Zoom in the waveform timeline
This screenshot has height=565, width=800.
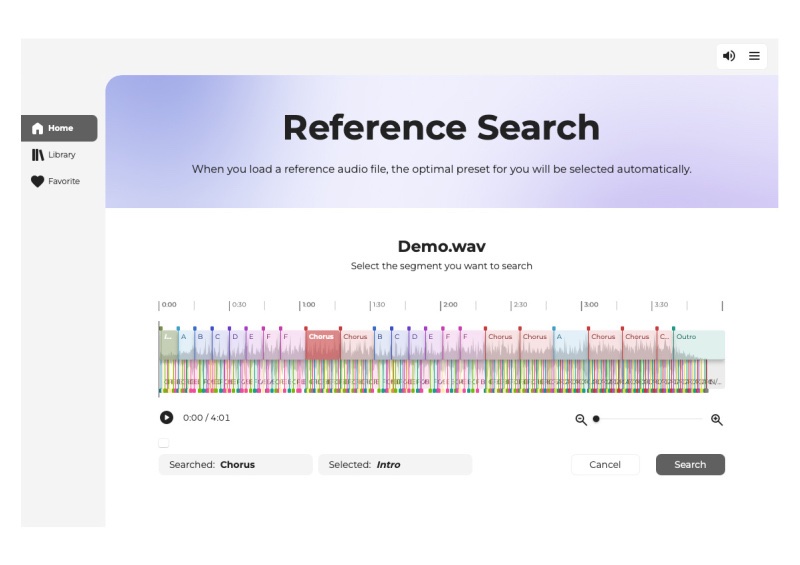click(x=717, y=420)
